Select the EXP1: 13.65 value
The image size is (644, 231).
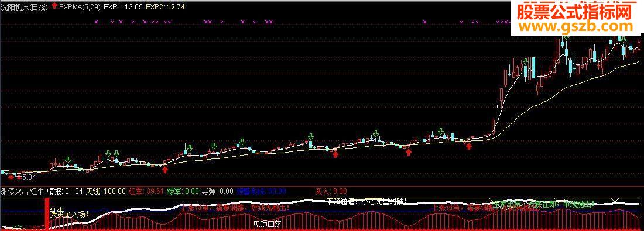[123, 6]
